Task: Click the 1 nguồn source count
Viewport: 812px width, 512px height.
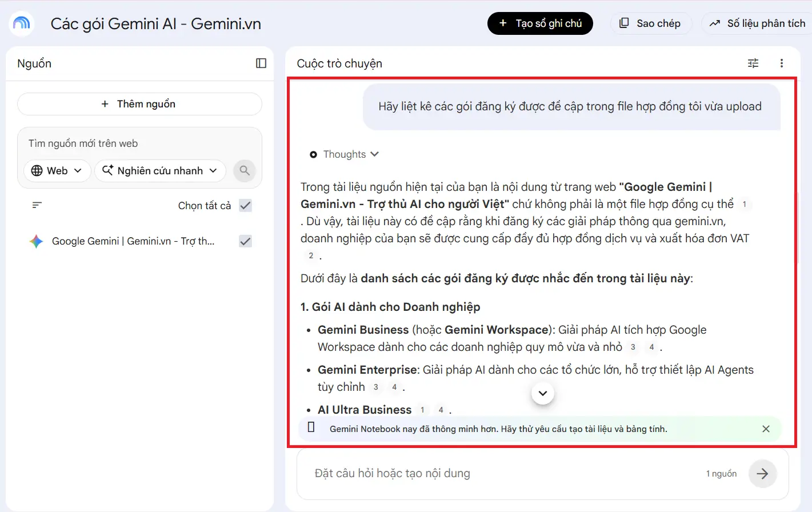Action: (721, 474)
